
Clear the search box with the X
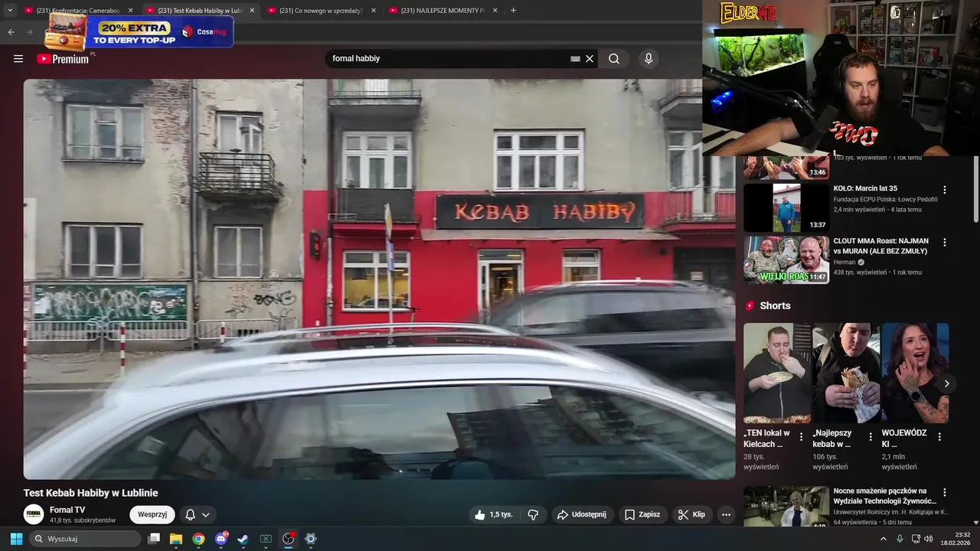click(x=590, y=59)
